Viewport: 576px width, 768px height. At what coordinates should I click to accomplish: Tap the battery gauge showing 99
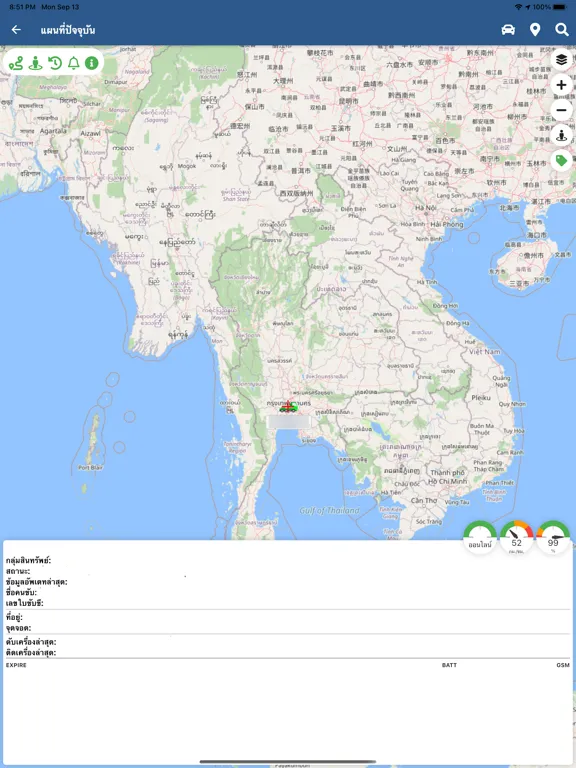pyautogui.click(x=553, y=537)
